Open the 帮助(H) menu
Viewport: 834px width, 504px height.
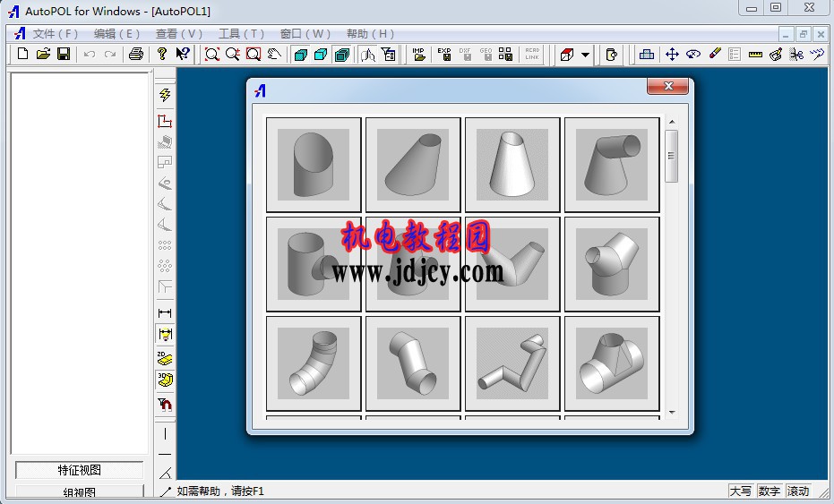click(x=370, y=34)
